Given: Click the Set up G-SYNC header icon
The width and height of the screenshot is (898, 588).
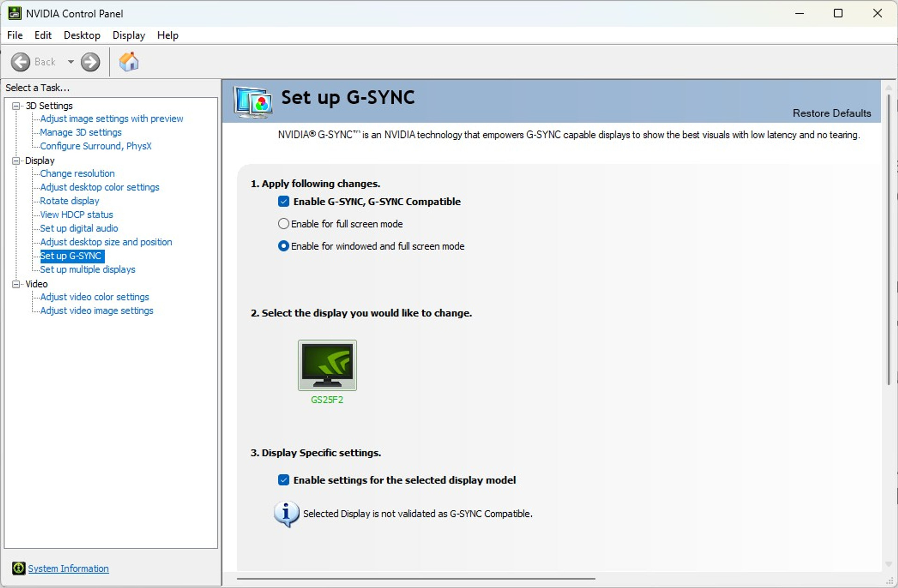Looking at the screenshot, I should 253,101.
